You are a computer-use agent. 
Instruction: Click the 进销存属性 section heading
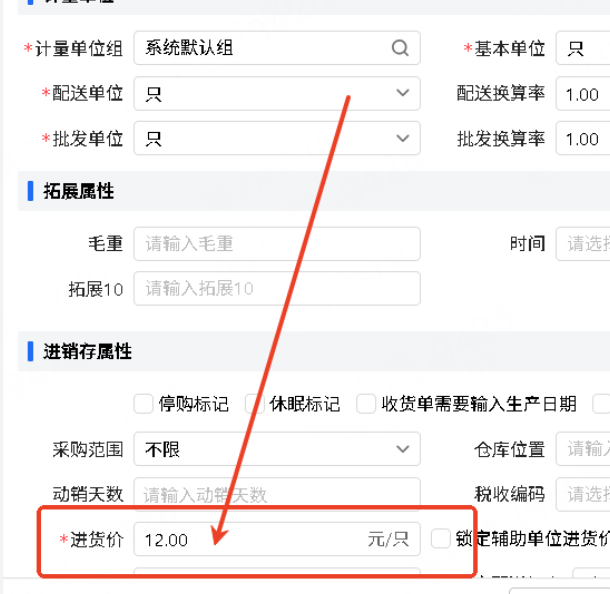[87, 352]
